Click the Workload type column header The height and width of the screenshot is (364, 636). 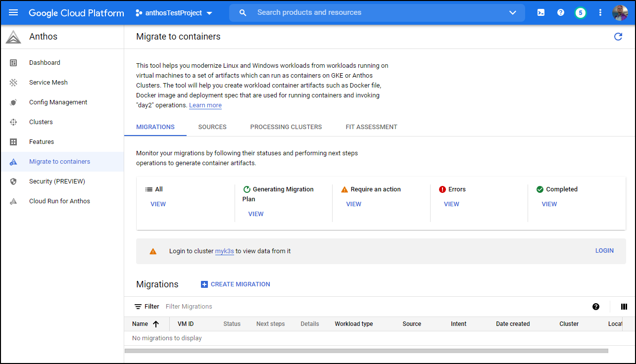[354, 324]
